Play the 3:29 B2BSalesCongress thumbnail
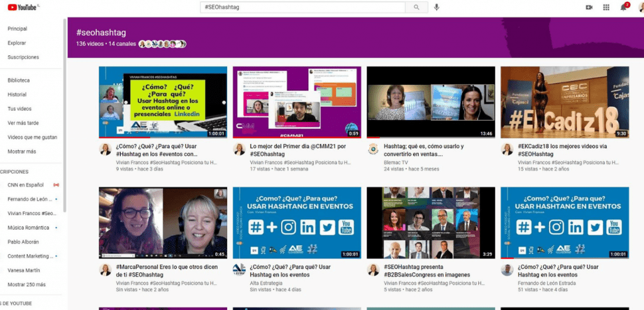Image resolution: width=644 pixels, height=310 pixels. tap(431, 223)
